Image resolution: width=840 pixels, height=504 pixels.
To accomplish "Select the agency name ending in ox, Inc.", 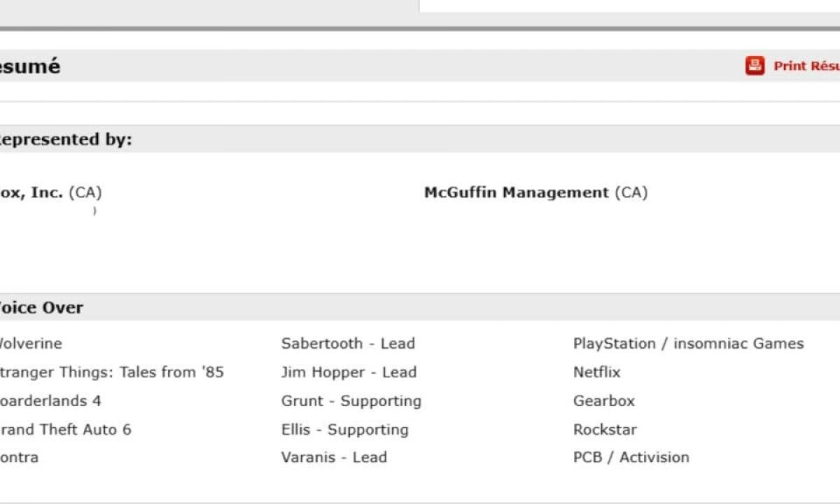I will pyautogui.click(x=31, y=192).
